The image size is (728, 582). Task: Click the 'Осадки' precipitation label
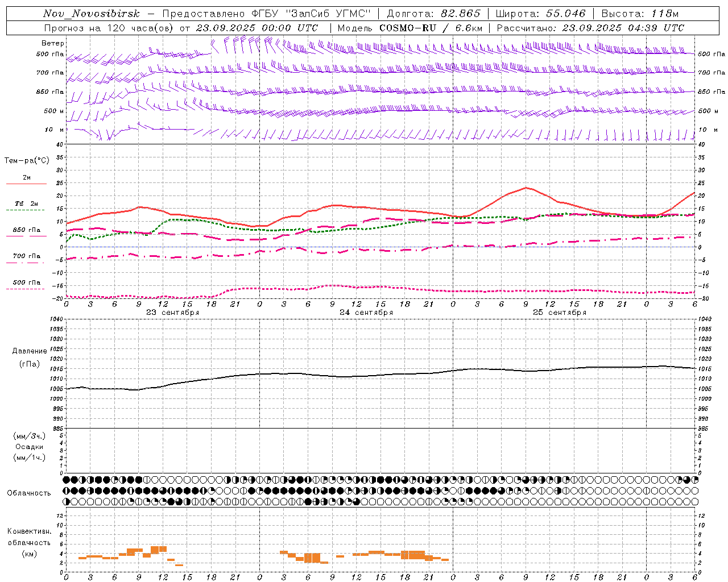pyautogui.click(x=30, y=447)
